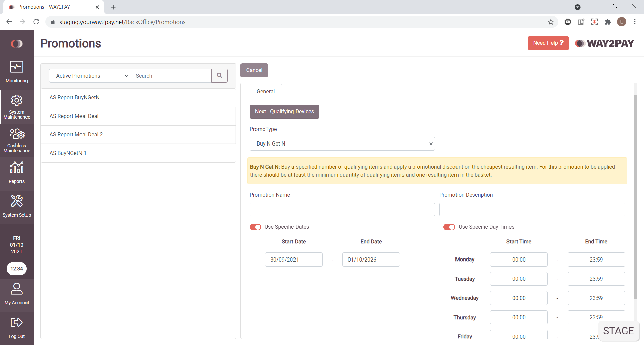The width and height of the screenshot is (644, 345).
Task: Click the form's vertical scrollbar
Action: [635, 197]
